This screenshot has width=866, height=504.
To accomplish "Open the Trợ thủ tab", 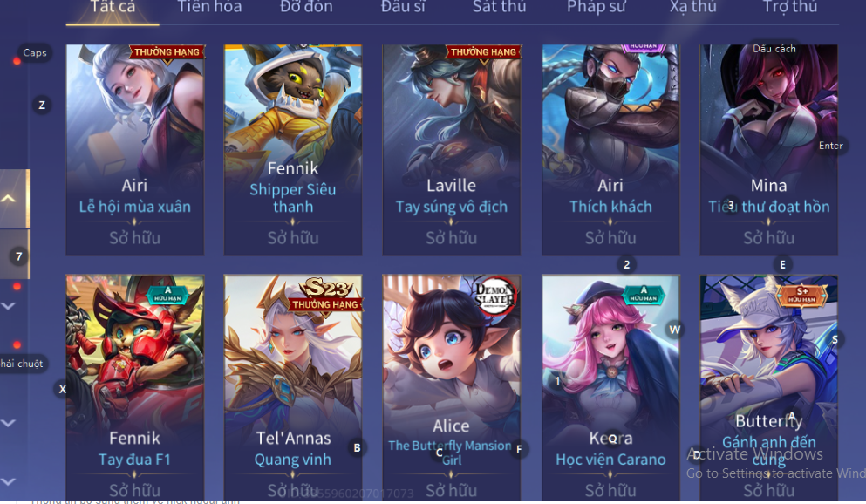I will (x=790, y=8).
